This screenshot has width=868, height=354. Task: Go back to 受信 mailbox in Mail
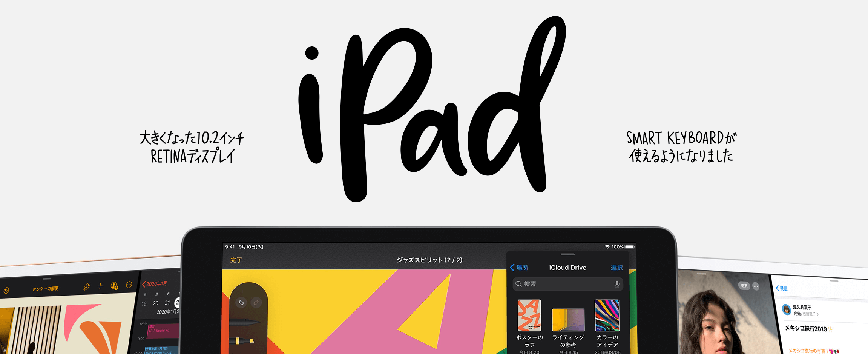(782, 288)
